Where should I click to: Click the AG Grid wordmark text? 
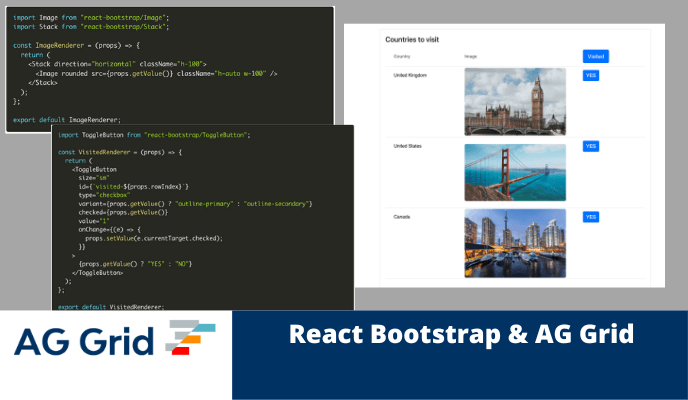point(83,341)
